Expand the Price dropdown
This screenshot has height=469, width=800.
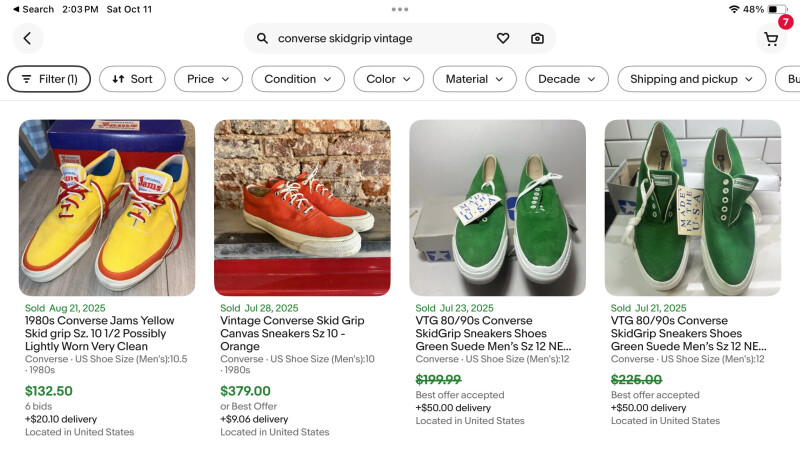coord(208,79)
